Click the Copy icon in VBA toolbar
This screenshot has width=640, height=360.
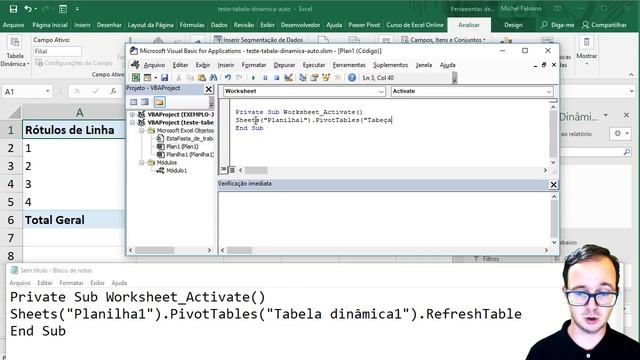coord(190,78)
